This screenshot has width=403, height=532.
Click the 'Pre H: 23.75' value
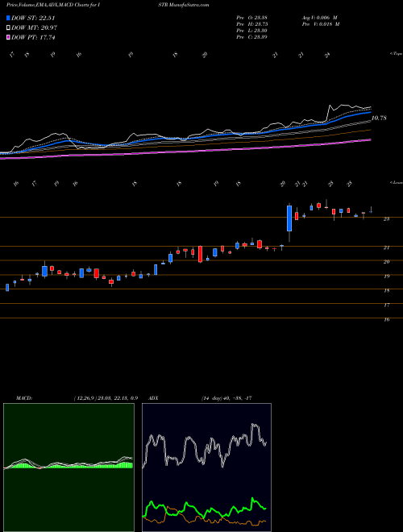251,24
